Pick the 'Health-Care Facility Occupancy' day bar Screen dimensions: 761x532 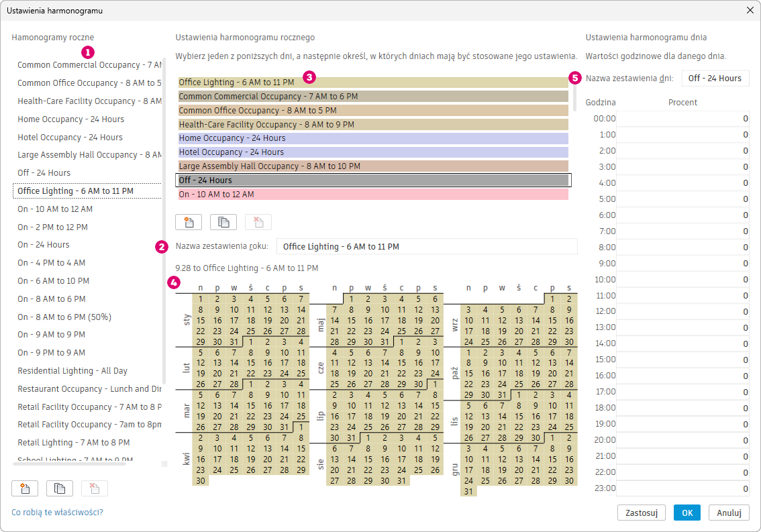[x=373, y=124]
